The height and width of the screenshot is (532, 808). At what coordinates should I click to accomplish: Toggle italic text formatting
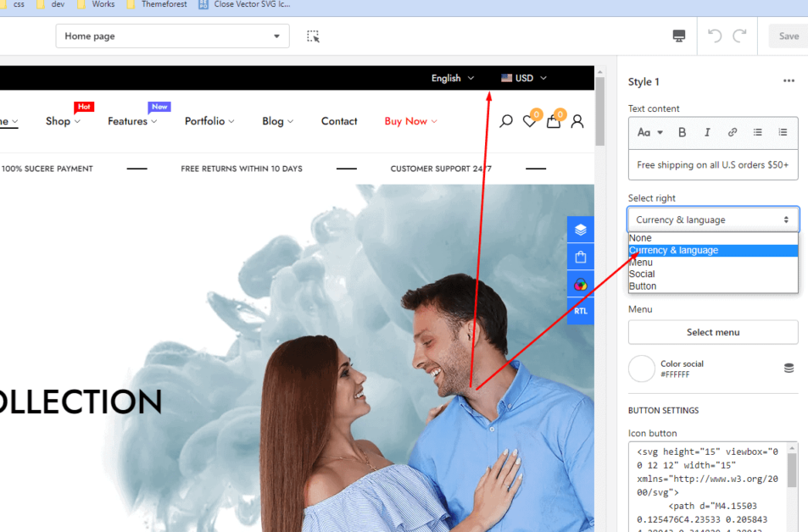pyautogui.click(x=707, y=132)
